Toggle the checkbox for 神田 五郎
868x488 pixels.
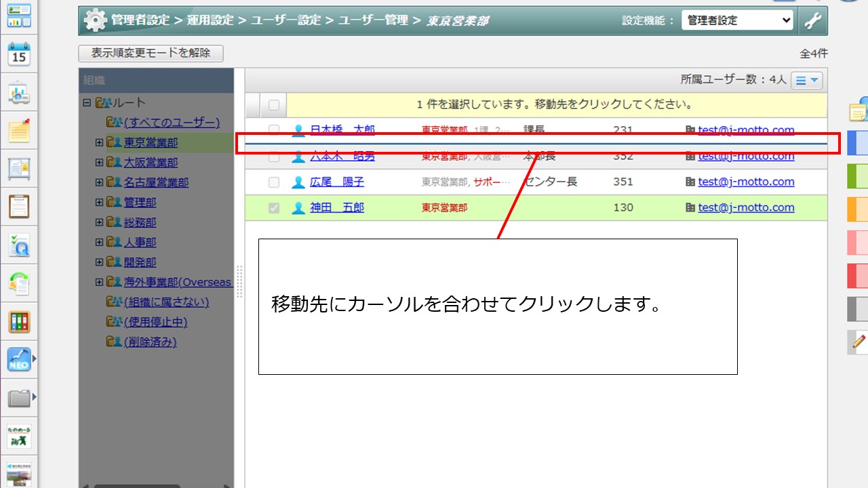coord(274,208)
